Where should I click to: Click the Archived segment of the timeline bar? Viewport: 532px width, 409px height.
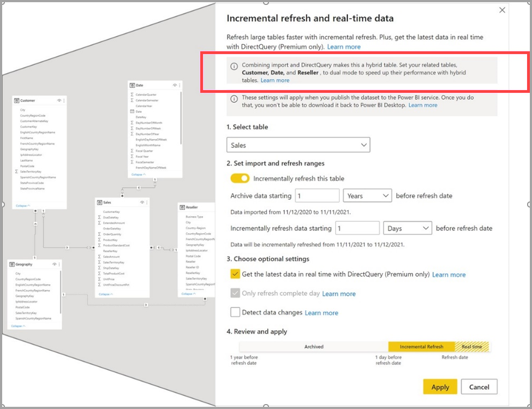tap(314, 347)
